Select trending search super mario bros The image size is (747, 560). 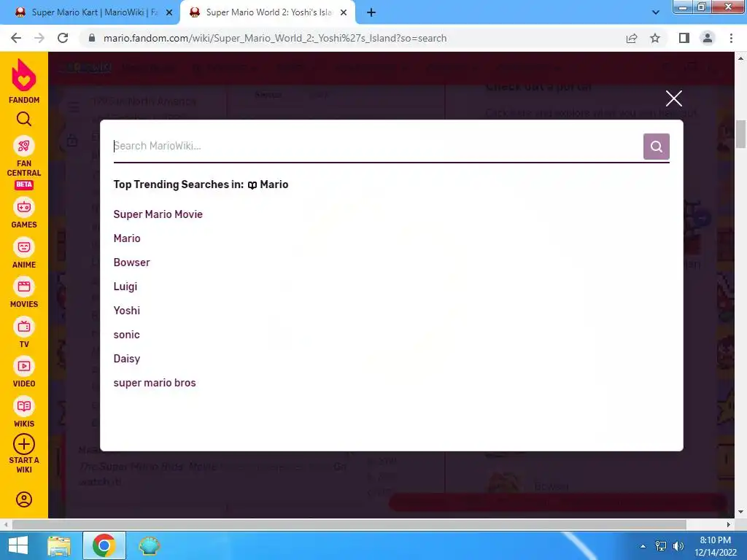click(x=155, y=383)
